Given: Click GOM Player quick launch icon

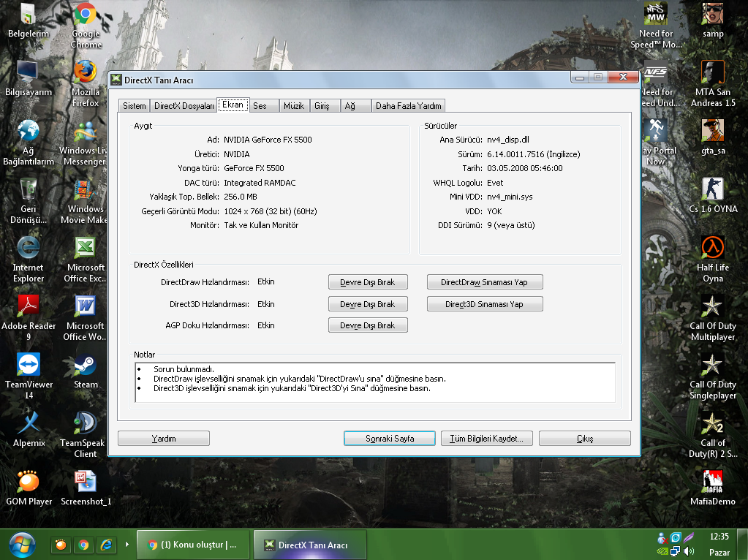Looking at the screenshot, I should pyautogui.click(x=61, y=545).
